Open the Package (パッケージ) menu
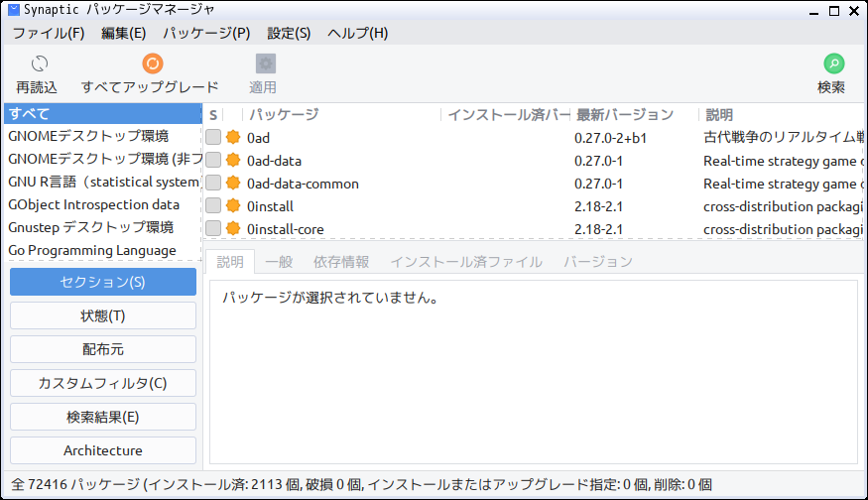Viewport: 868px width, 500px height. (x=206, y=33)
